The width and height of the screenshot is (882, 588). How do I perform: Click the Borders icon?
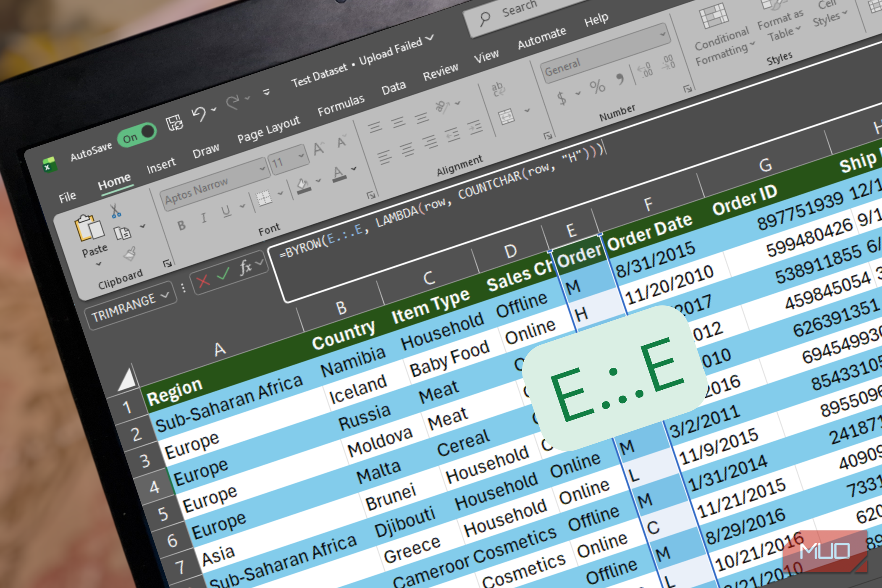(x=264, y=198)
